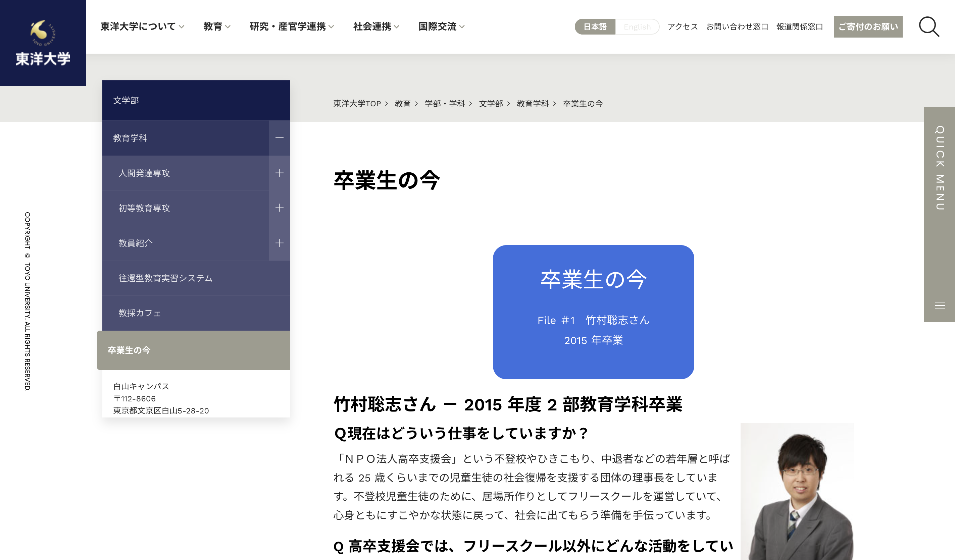Expand 初等教育専攻 with the plus icon
Image resolution: width=955 pixels, height=560 pixels.
[x=279, y=208]
